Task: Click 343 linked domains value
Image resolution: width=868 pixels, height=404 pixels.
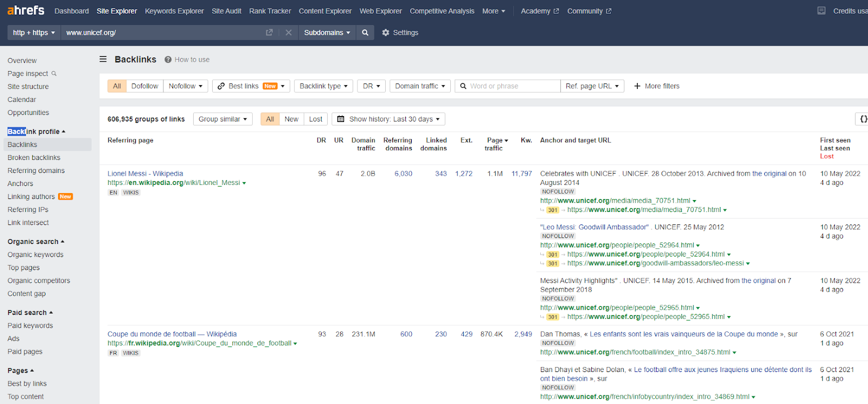Action: point(441,174)
